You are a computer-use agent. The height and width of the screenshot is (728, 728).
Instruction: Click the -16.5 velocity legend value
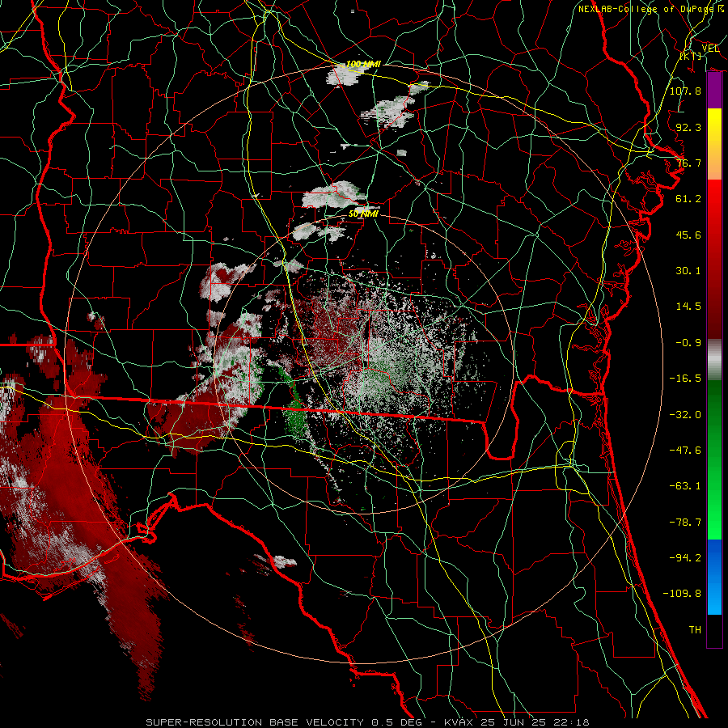(x=685, y=379)
